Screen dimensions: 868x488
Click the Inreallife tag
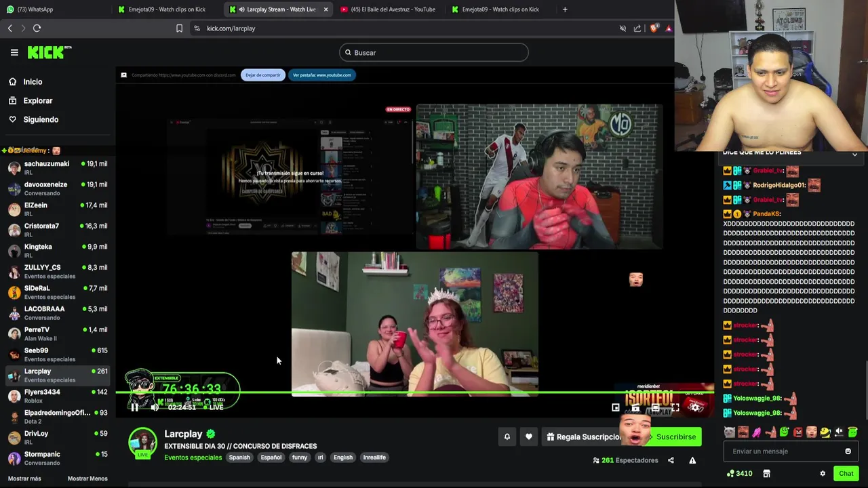(374, 457)
